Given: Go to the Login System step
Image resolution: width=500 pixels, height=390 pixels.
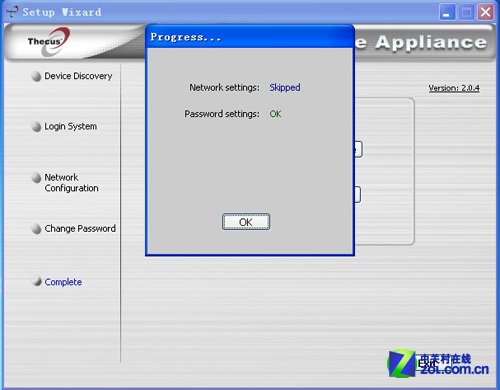Looking at the screenshot, I should click(71, 127).
